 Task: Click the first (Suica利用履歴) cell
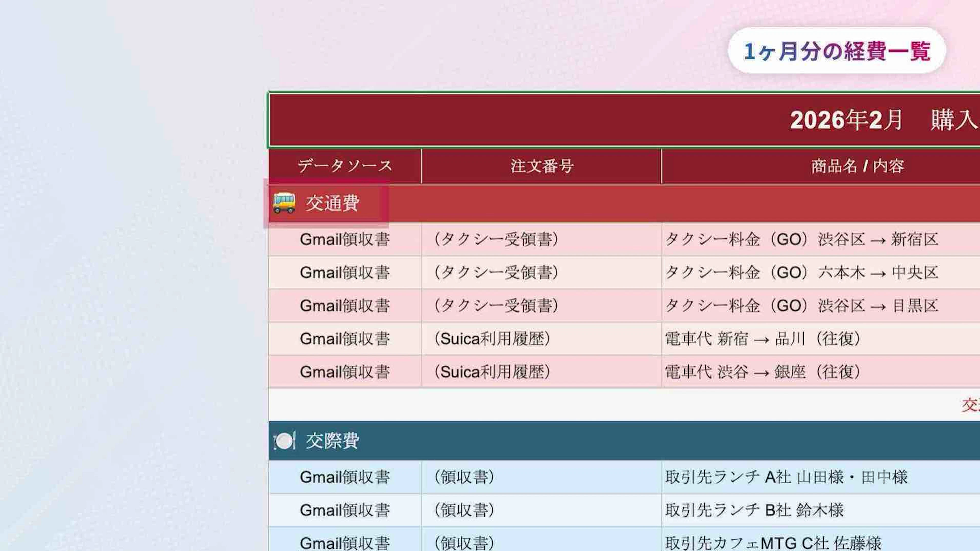click(x=492, y=339)
